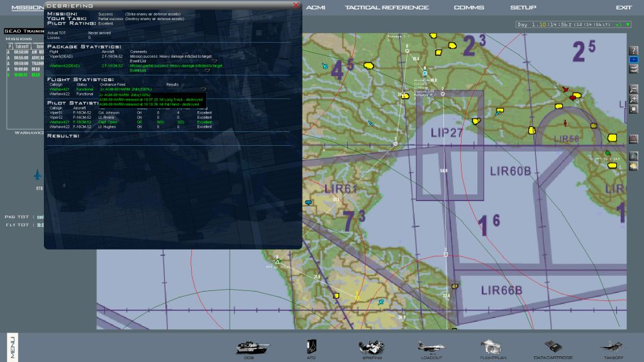
Task: Click the yellow unit marker above LIP27
Action: click(x=477, y=121)
